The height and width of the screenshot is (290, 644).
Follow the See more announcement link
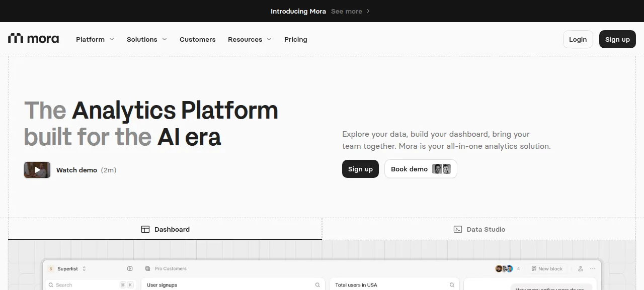(351, 11)
